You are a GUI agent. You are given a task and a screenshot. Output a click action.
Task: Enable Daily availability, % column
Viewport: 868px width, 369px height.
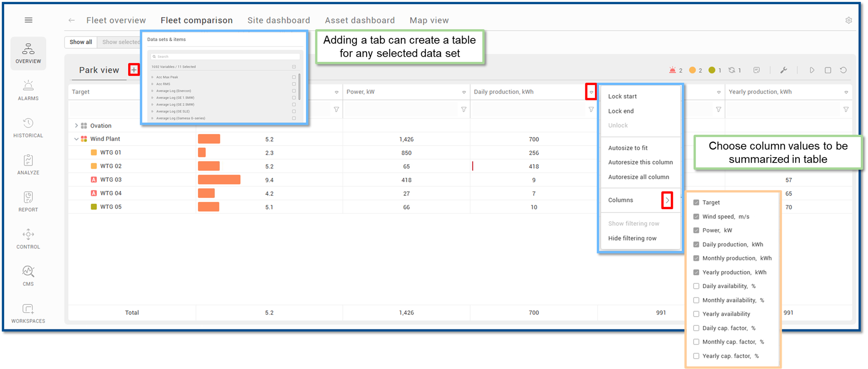click(696, 286)
